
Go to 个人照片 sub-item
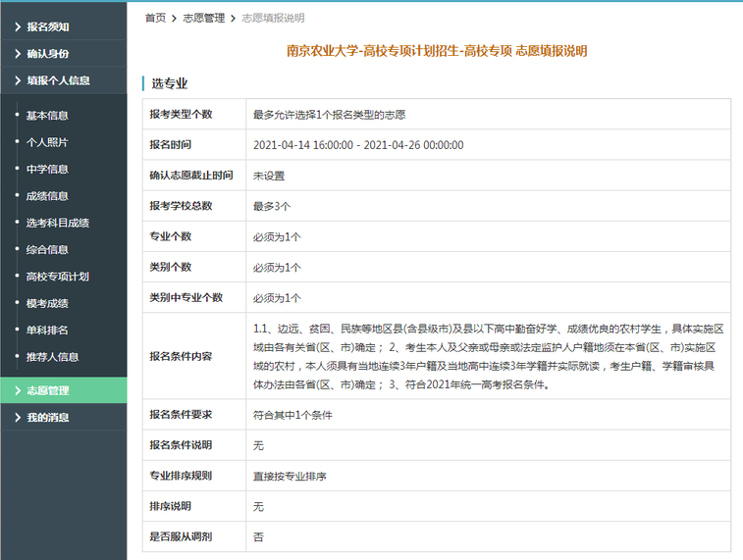tap(47, 142)
